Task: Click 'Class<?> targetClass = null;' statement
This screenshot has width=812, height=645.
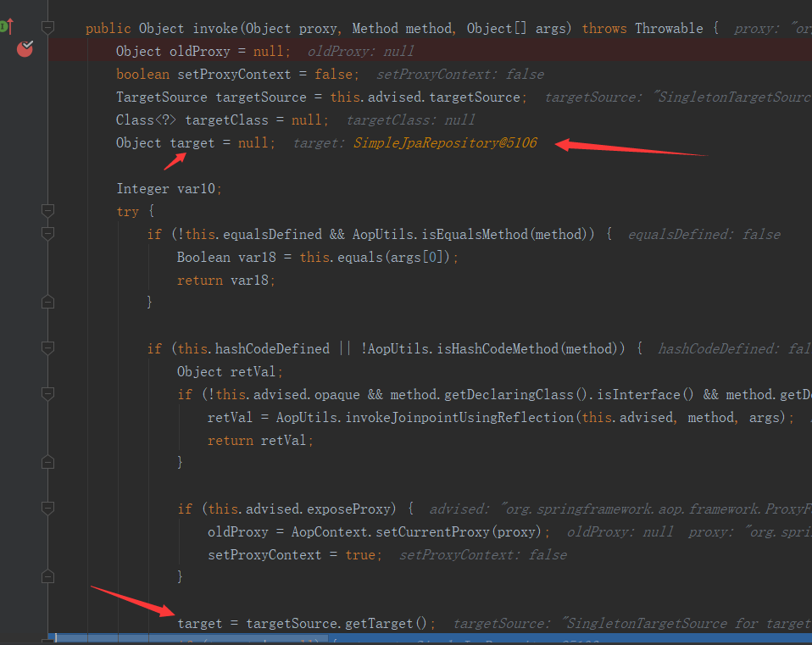Action: click(x=222, y=120)
